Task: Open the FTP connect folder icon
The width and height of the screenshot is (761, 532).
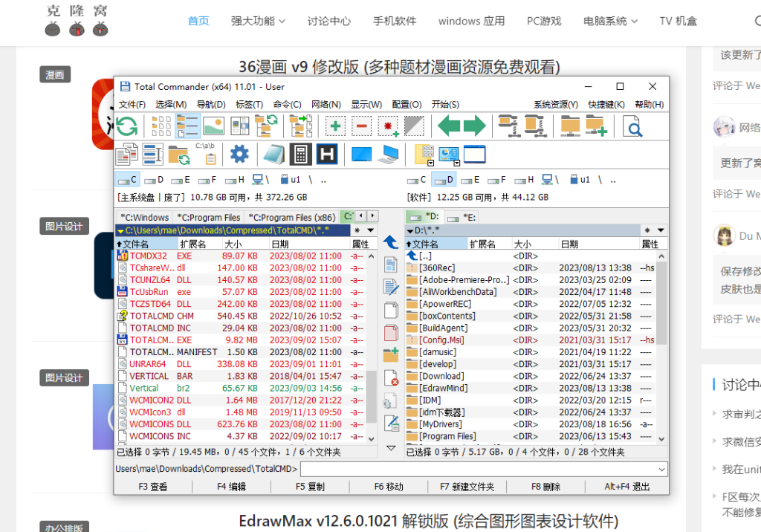Action: point(570,126)
